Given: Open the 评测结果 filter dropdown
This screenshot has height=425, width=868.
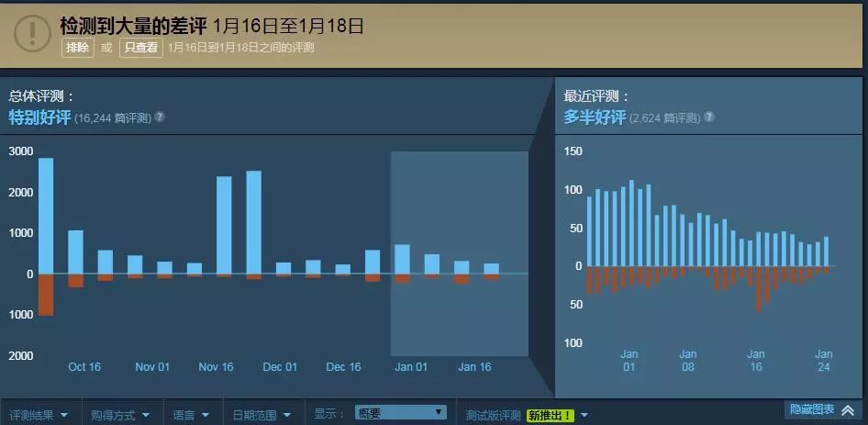Looking at the screenshot, I should pos(39,415).
